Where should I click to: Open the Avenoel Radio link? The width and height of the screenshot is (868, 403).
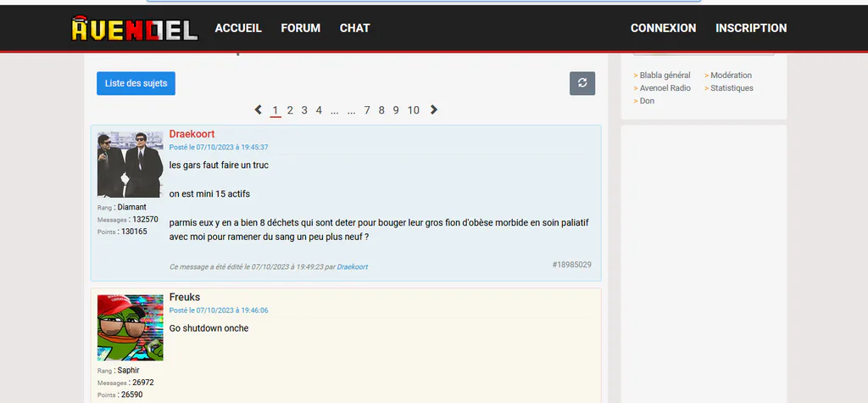[665, 88]
